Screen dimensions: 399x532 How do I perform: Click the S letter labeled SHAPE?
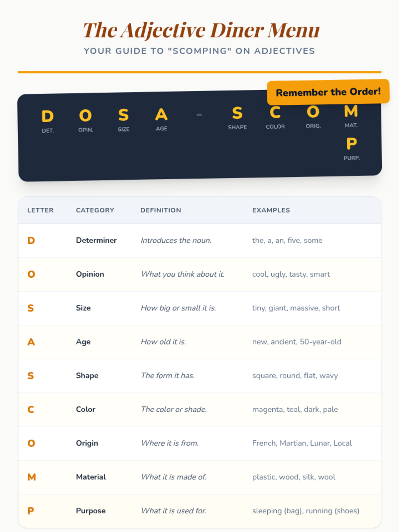point(237,113)
